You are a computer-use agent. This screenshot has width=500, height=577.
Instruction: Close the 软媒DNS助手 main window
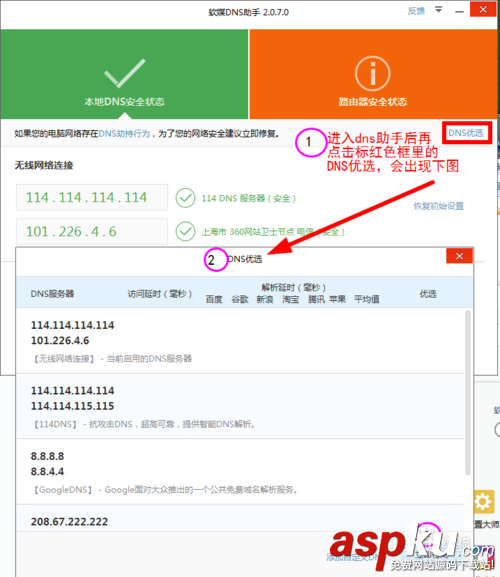pyautogui.click(x=483, y=9)
